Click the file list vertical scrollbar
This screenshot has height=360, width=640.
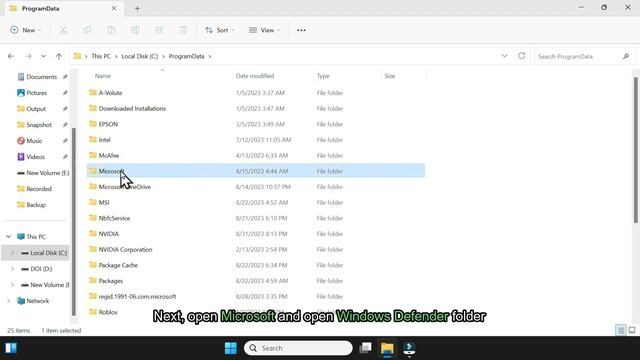pos(636,150)
